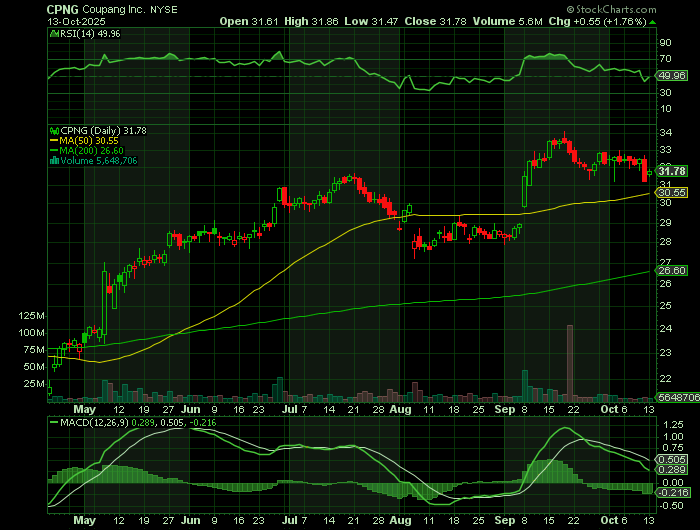700x530 pixels.
Task: Click the green up arrow after Chg percentage
Action: 653,22
